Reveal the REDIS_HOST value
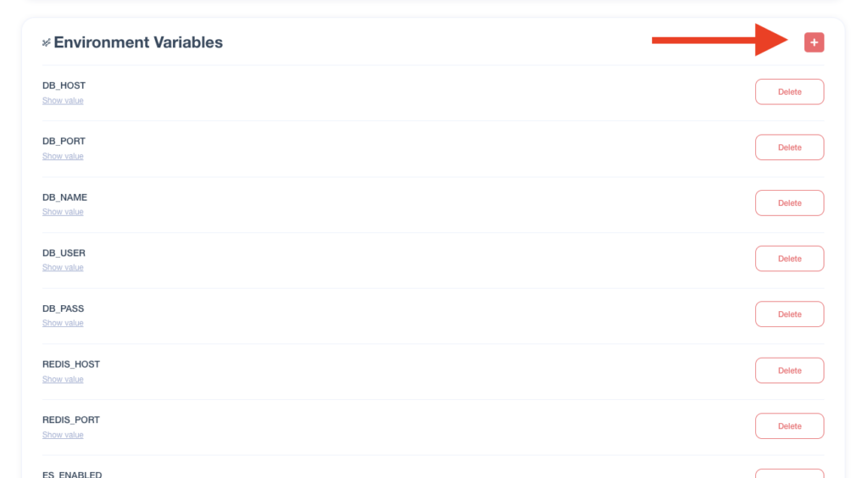The width and height of the screenshot is (868, 478). [x=63, y=379]
